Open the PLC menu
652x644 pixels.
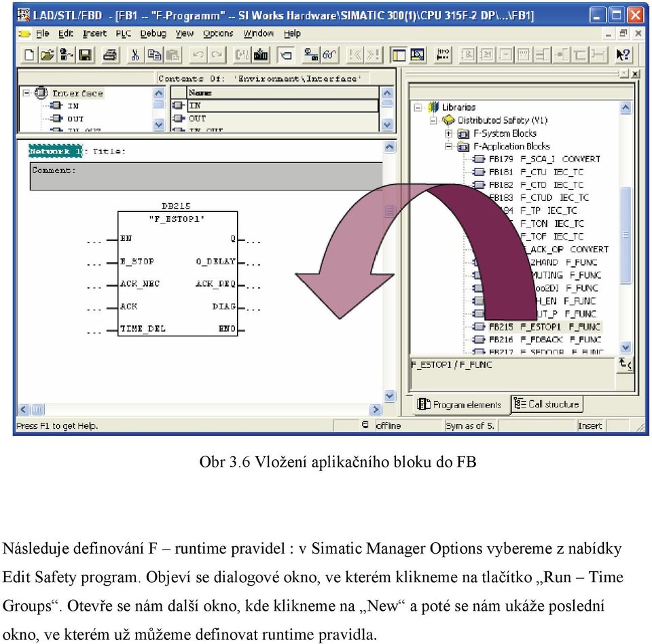tap(123, 33)
